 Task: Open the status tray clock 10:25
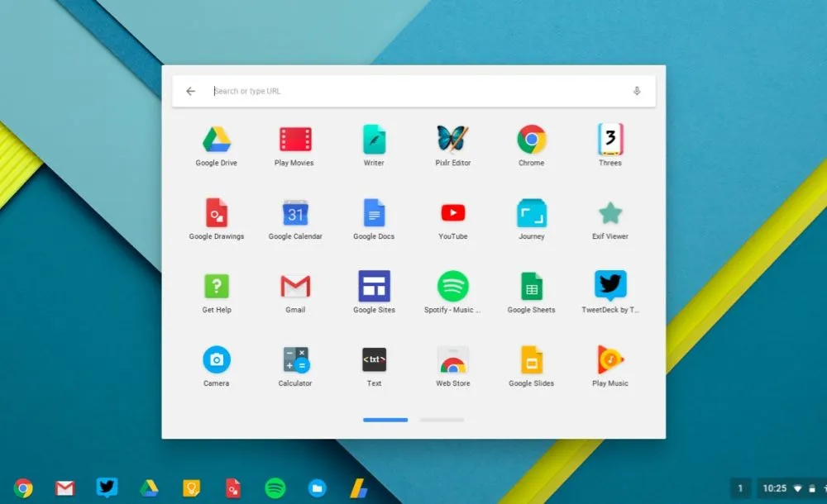(x=775, y=488)
